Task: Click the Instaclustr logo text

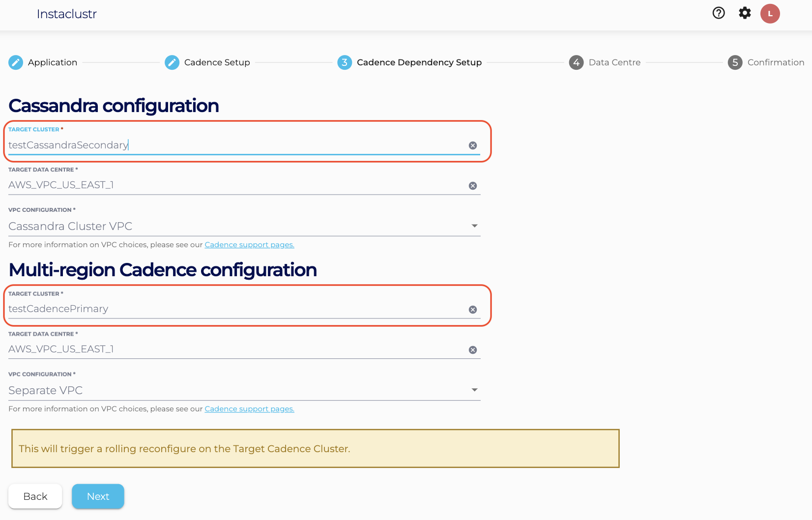Action: coord(67,14)
